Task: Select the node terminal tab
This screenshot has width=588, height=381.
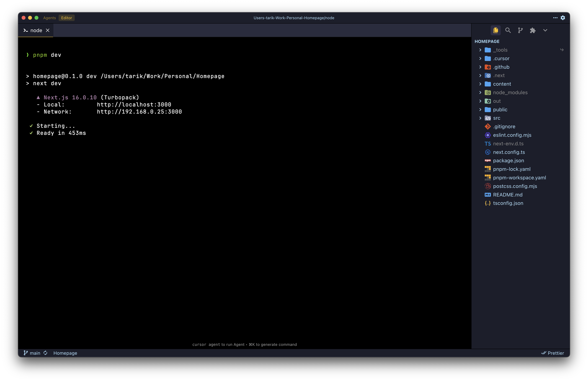Action: point(36,30)
